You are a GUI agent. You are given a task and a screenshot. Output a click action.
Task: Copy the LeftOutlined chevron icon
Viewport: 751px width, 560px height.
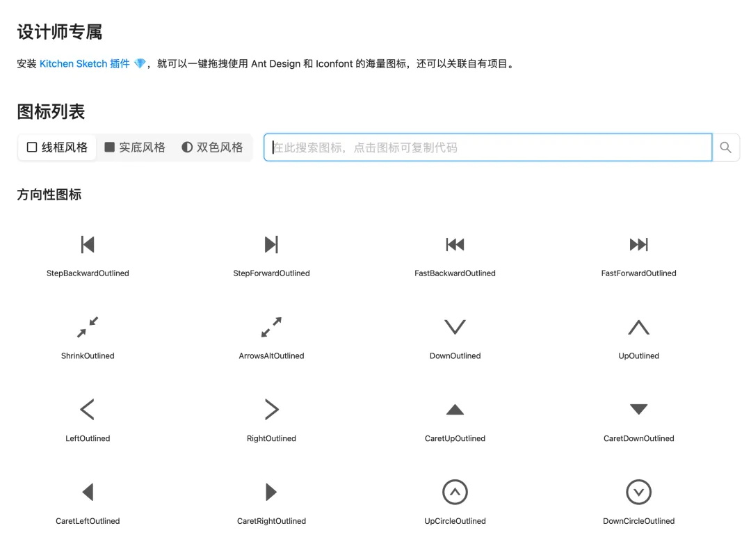click(x=87, y=409)
